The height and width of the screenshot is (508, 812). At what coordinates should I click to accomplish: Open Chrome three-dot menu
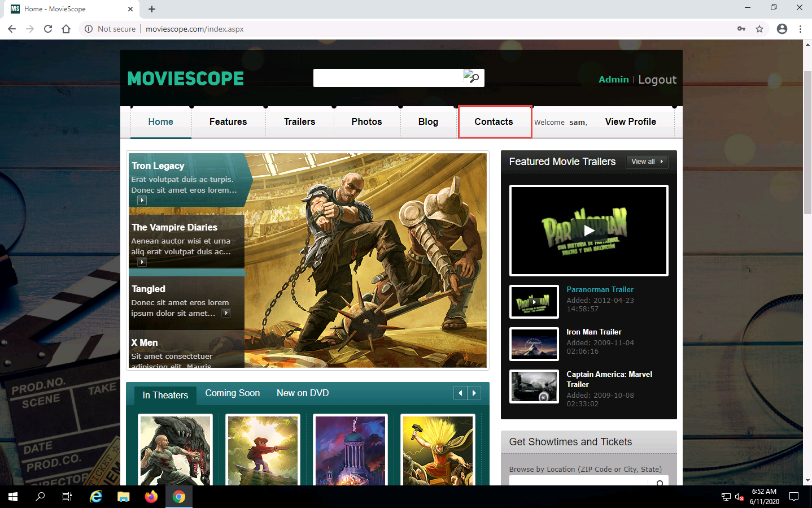click(x=800, y=29)
